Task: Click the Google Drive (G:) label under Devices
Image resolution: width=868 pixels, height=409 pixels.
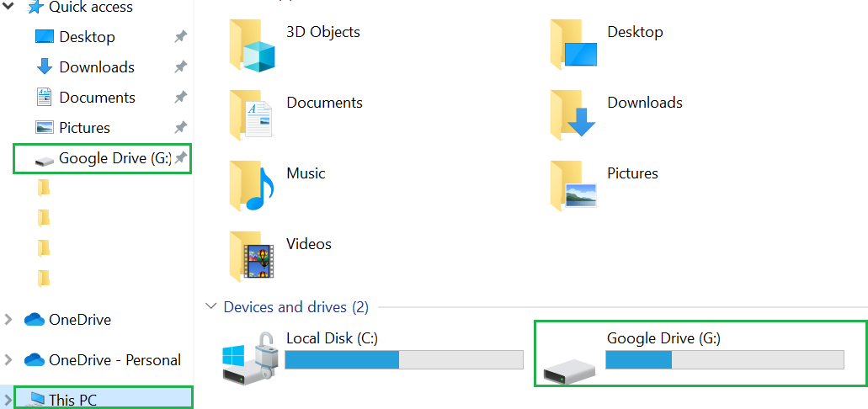Action: (663, 337)
